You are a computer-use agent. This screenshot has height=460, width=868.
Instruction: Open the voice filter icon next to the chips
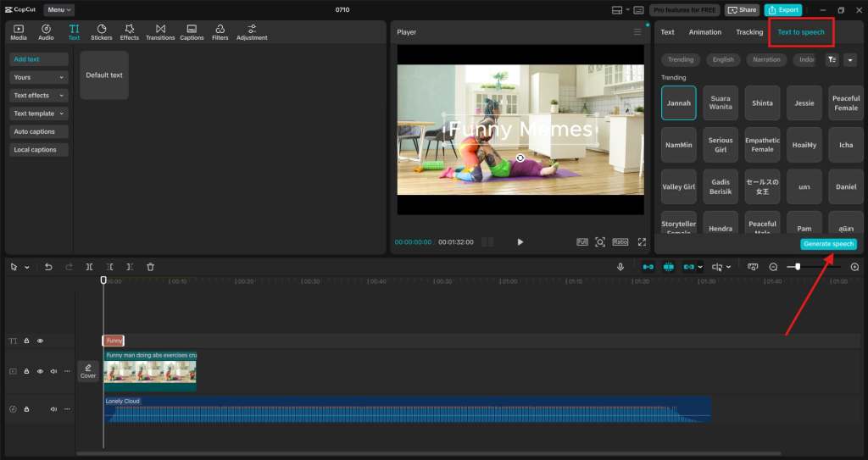(832, 60)
